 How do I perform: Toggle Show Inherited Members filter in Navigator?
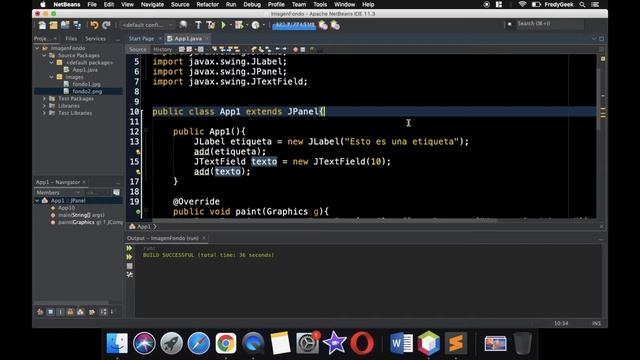[40, 312]
